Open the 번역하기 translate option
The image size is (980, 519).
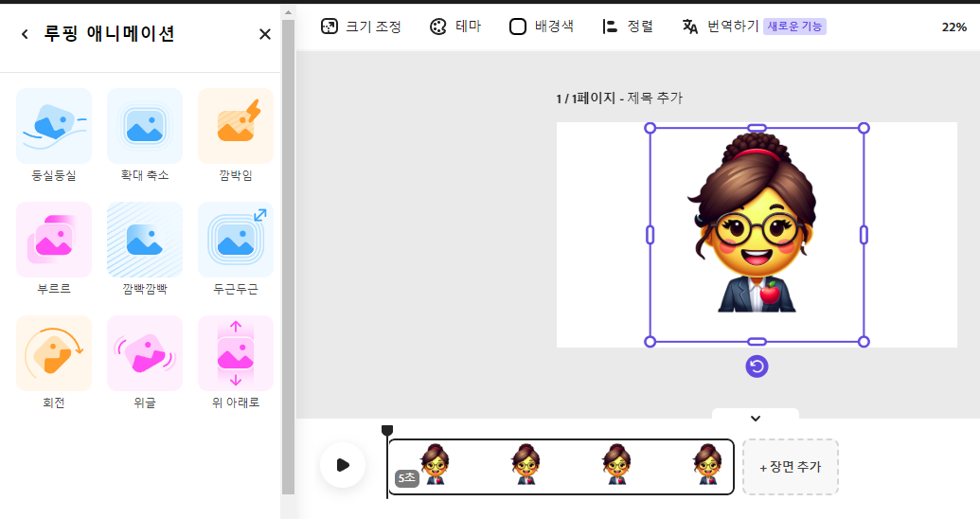pyautogui.click(x=720, y=27)
